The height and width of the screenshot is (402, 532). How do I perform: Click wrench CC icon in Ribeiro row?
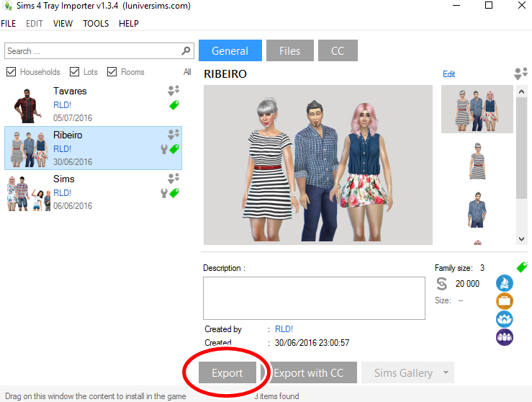pos(164,149)
